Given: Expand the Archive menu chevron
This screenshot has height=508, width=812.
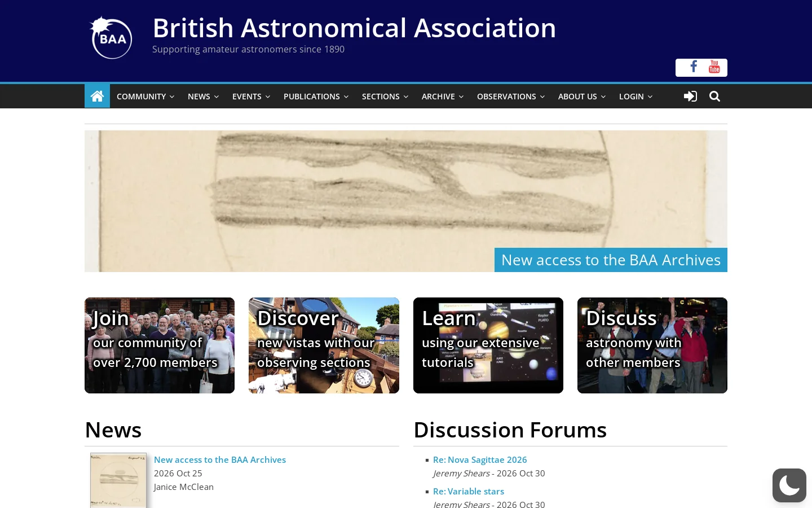Looking at the screenshot, I should coord(461,97).
